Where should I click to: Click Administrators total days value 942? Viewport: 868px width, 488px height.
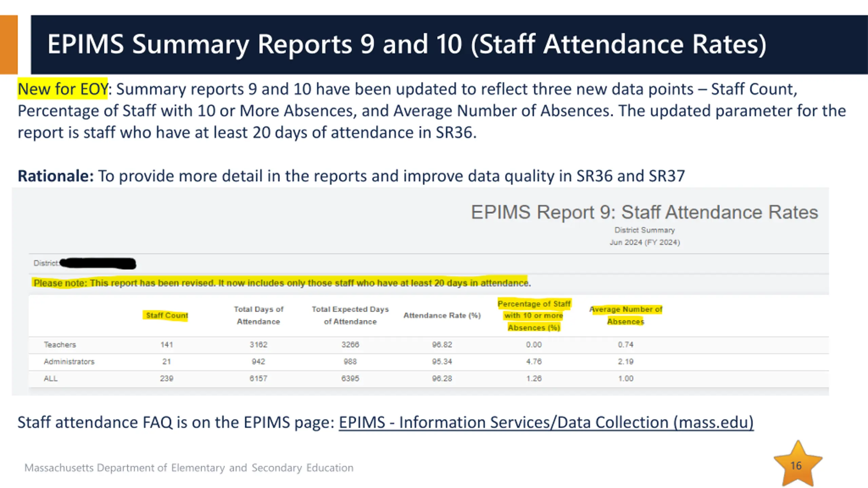click(258, 362)
